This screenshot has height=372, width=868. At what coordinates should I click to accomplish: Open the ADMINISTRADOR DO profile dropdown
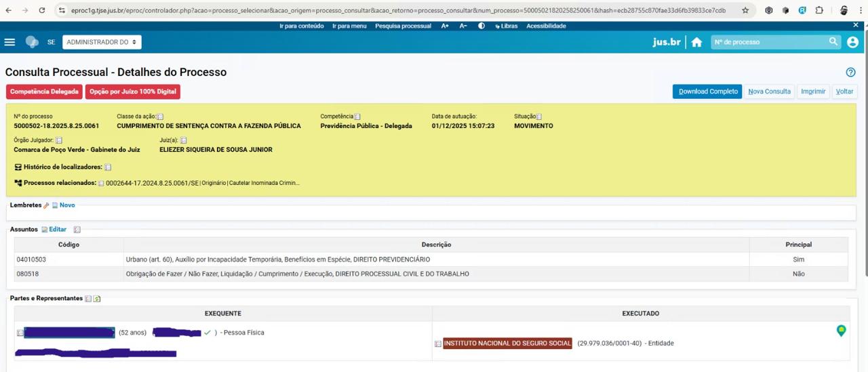(x=102, y=42)
